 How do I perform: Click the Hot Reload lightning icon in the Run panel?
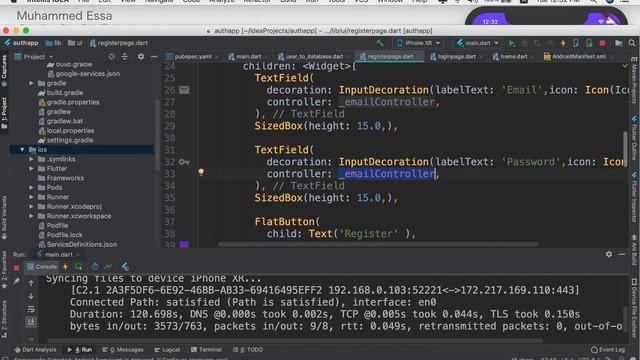65,267
